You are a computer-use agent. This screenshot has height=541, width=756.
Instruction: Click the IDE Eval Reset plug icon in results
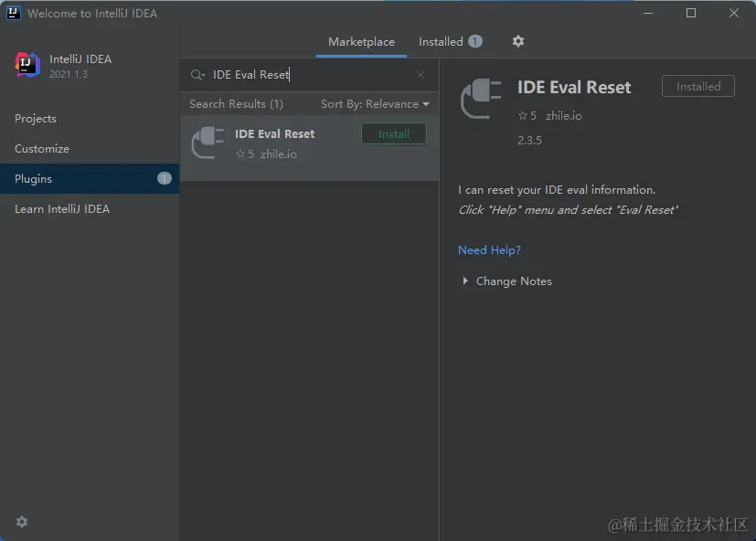[208, 143]
